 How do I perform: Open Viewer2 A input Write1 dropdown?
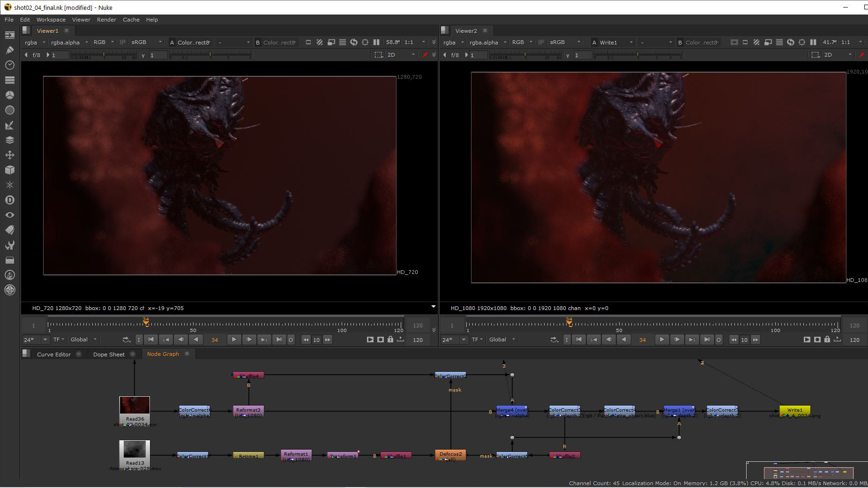pos(616,42)
